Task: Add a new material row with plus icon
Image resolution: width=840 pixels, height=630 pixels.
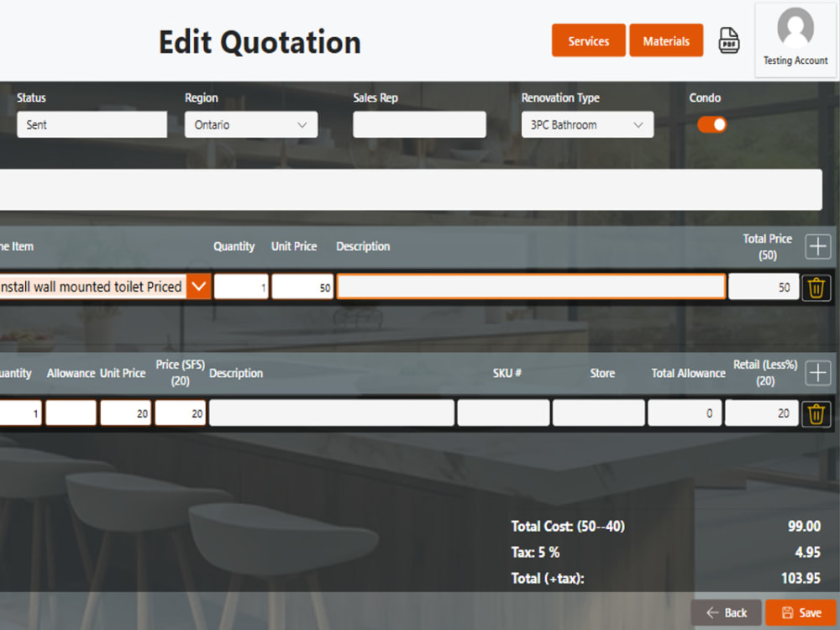Action: (817, 373)
